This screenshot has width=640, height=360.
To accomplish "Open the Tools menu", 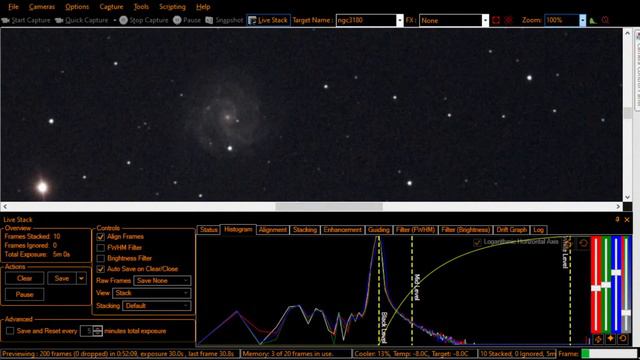I will point(141,7).
